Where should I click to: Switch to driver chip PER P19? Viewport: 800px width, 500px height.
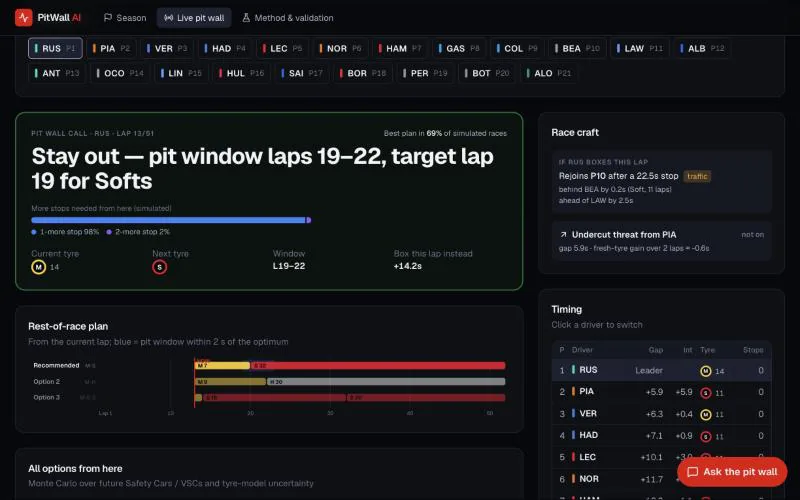pos(425,73)
